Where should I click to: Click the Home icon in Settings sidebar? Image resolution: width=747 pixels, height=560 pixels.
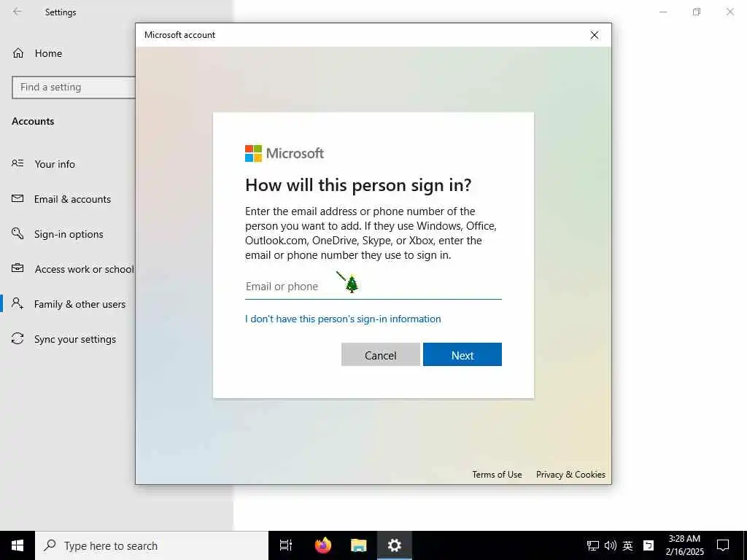tap(18, 53)
